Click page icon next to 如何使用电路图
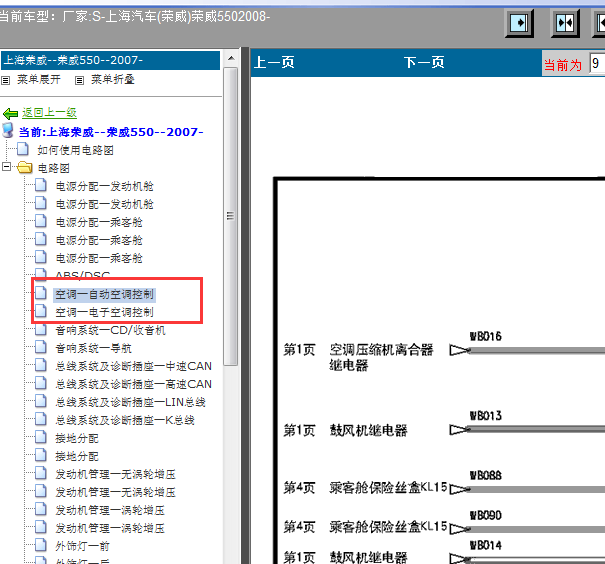The image size is (605, 564). pyautogui.click(x=23, y=149)
